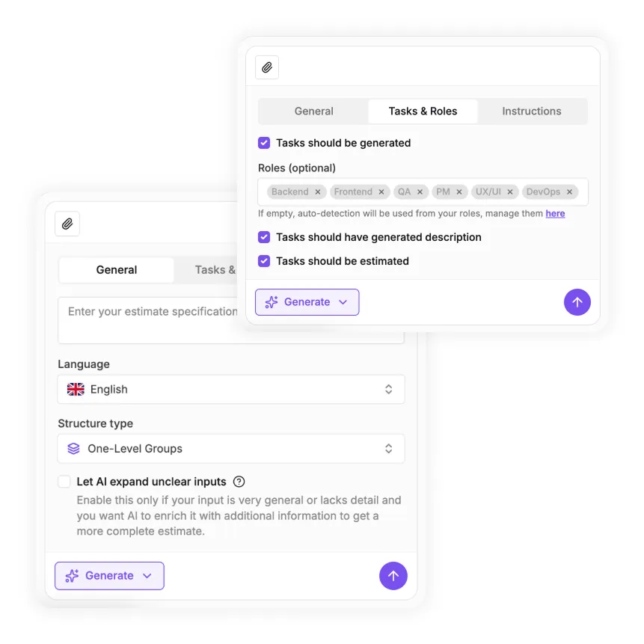Viewport: 644px width, 644px height.
Task: Expand the Generate button chevron menu
Action: (343, 301)
